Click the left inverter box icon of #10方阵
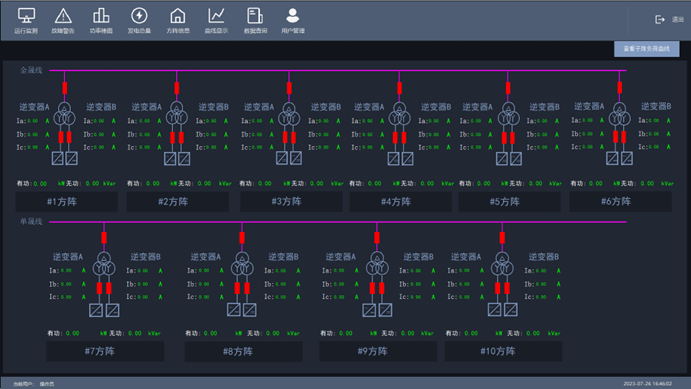Screen dimensions: 691x389 (494, 310)
